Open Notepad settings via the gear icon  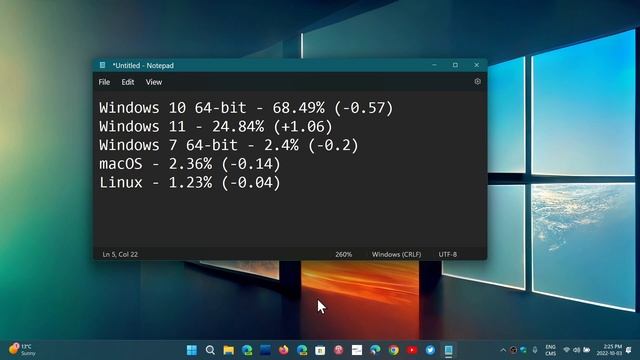[x=477, y=82]
